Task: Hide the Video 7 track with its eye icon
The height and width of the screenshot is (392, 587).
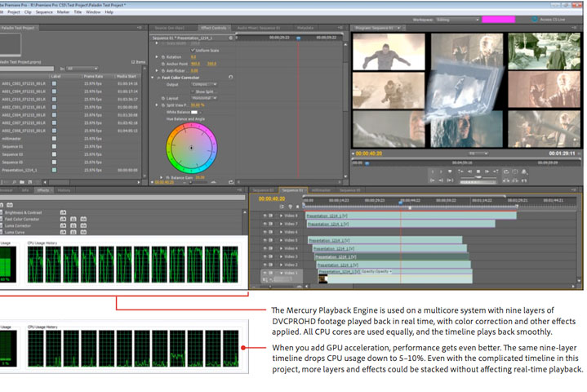Action: pos(265,224)
